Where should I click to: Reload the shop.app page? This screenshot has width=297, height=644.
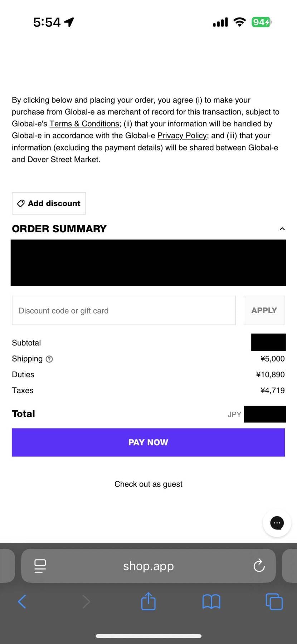(259, 566)
